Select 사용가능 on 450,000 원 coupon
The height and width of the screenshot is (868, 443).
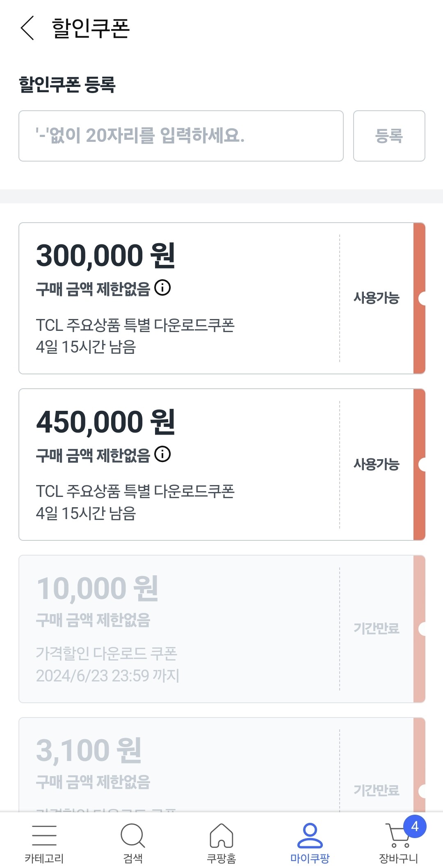[376, 464]
